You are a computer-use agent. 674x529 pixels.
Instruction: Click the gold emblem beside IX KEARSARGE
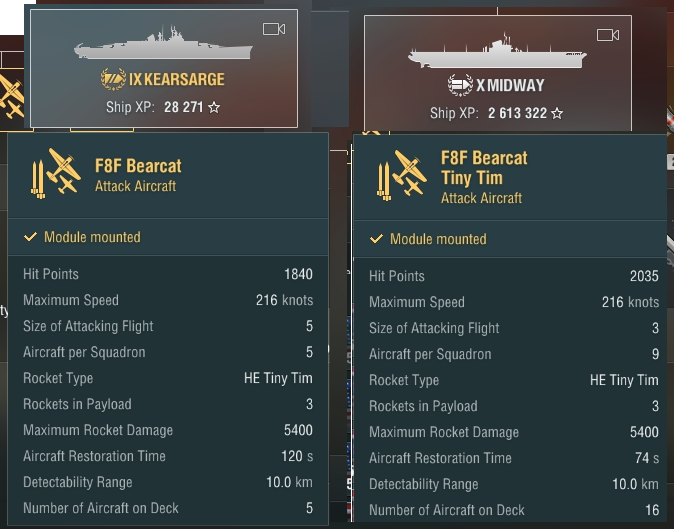point(113,79)
